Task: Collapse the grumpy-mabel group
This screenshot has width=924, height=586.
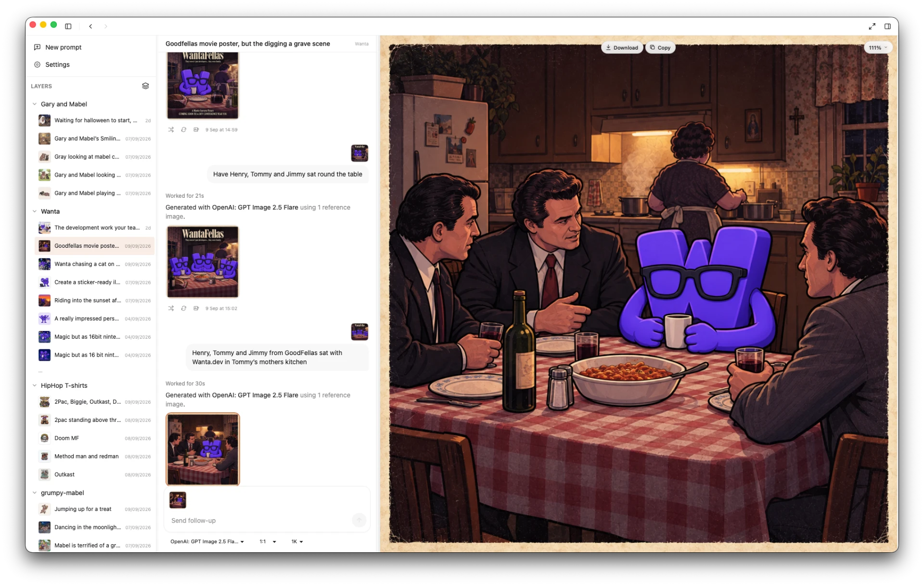Action: pos(35,493)
